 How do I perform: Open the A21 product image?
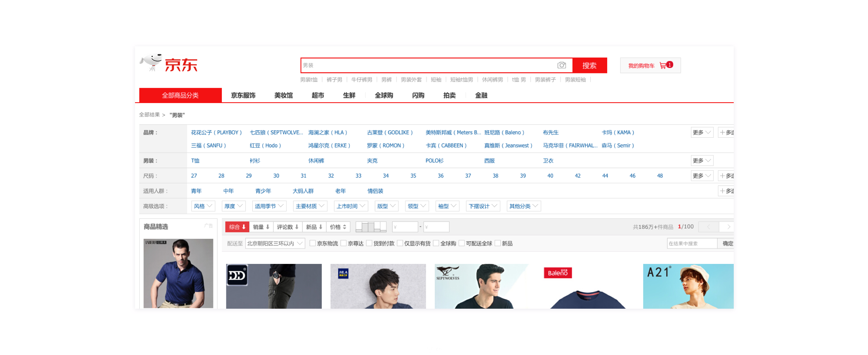point(688,286)
